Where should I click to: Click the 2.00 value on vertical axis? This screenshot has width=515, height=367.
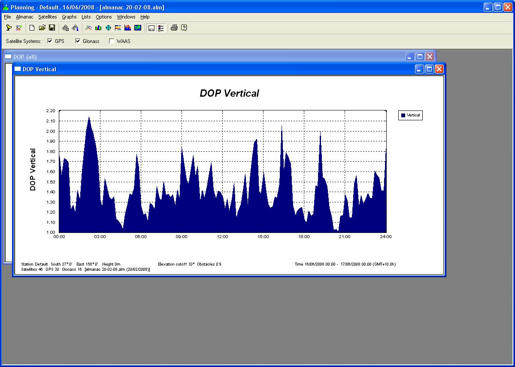[51, 131]
